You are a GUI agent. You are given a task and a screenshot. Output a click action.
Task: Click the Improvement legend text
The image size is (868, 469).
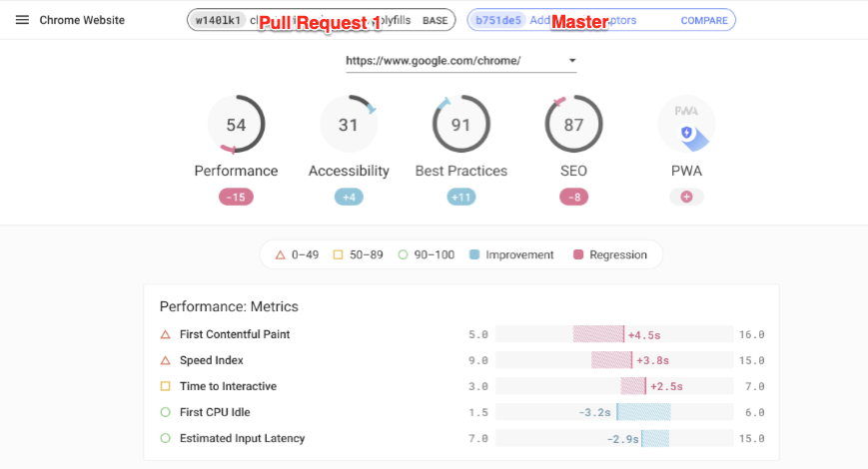[x=519, y=255]
